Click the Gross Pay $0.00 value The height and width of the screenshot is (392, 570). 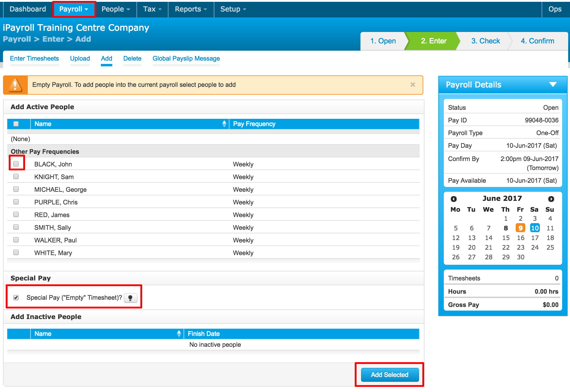550,305
